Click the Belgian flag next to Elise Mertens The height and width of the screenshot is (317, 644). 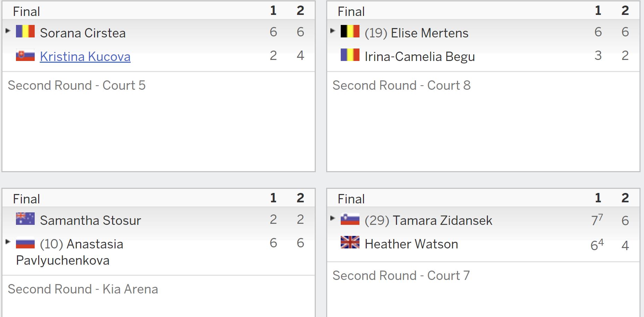[350, 31]
